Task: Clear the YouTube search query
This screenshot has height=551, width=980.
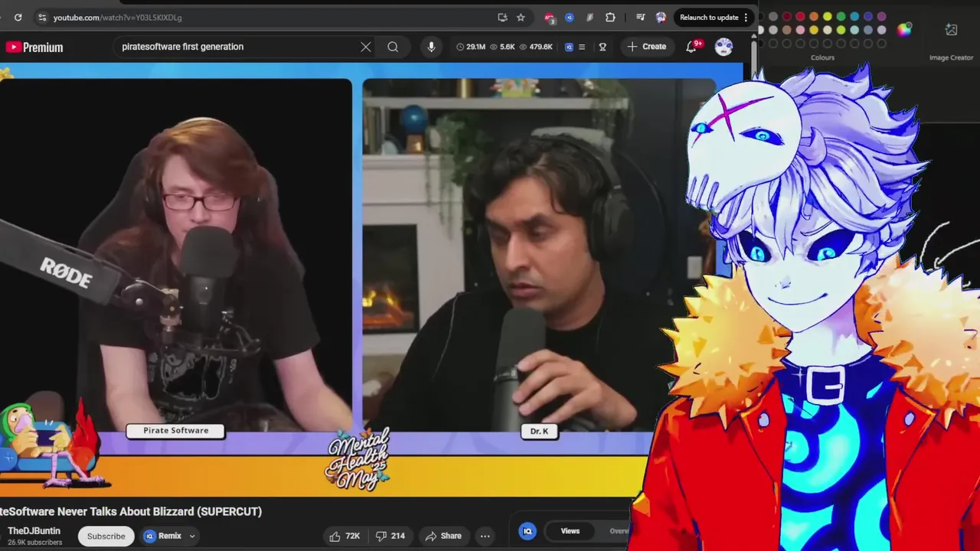Action: [x=366, y=47]
